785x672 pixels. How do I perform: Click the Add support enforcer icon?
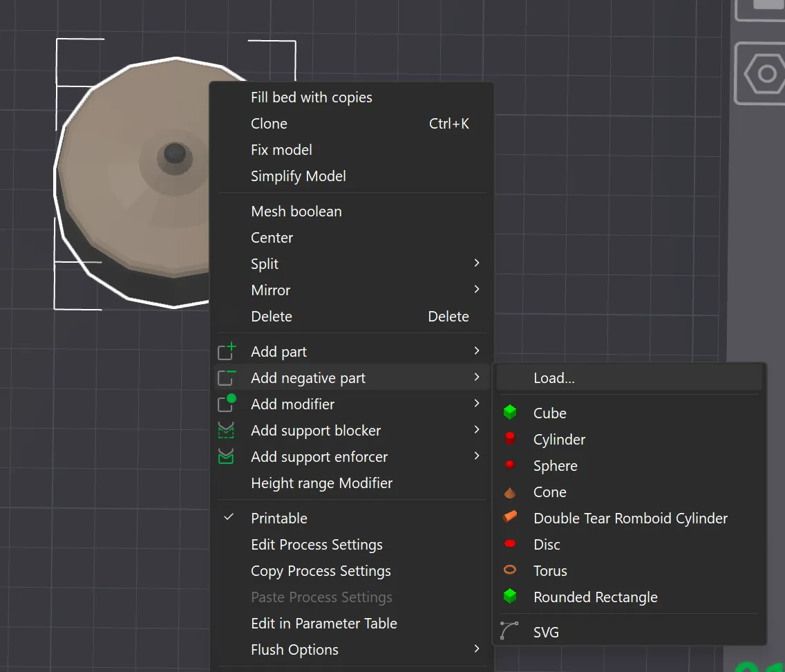(226, 456)
